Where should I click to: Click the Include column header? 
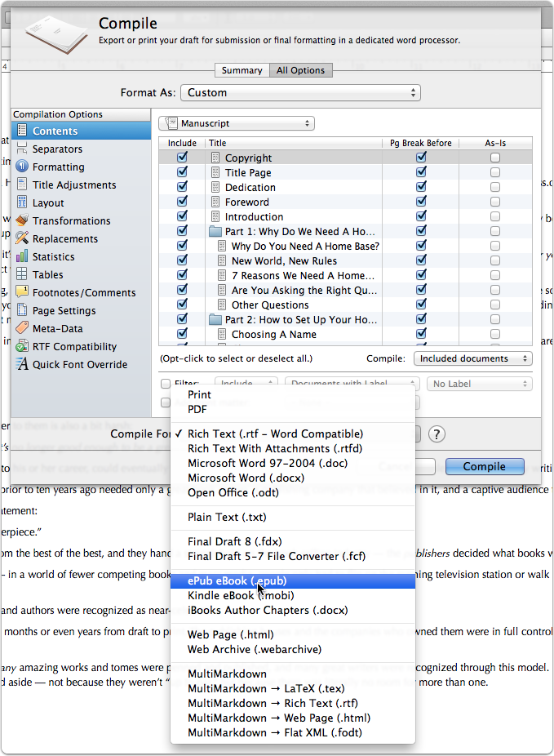coord(182,143)
